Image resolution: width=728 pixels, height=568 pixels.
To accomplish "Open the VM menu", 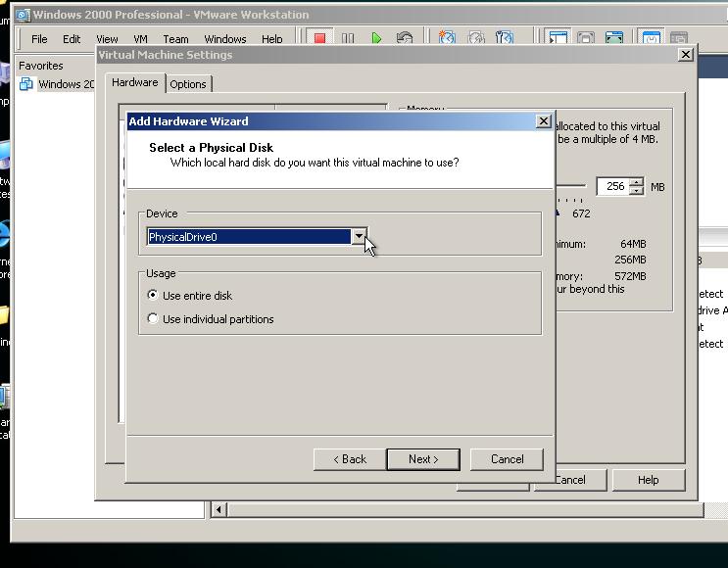I will [141, 39].
